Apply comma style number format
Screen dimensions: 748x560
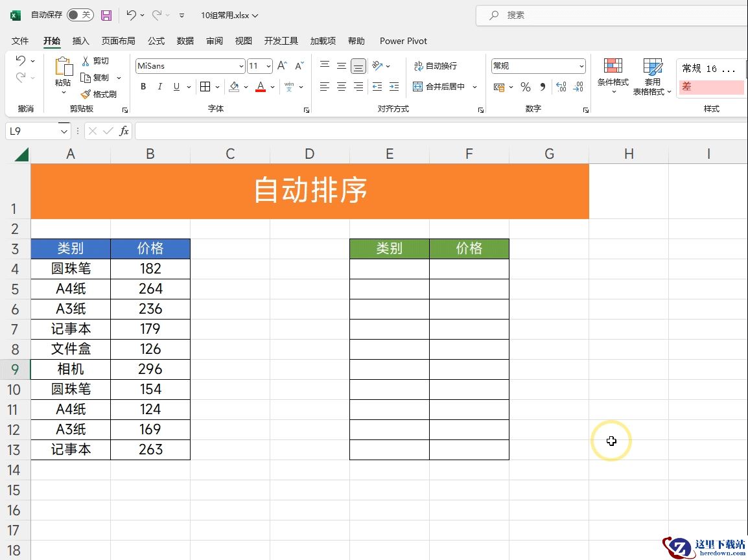tap(543, 87)
